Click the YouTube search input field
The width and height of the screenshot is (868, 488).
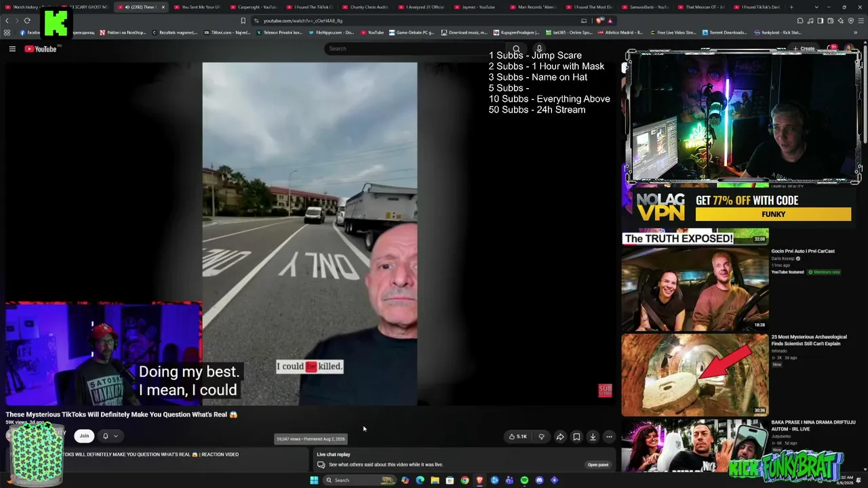[x=416, y=49]
